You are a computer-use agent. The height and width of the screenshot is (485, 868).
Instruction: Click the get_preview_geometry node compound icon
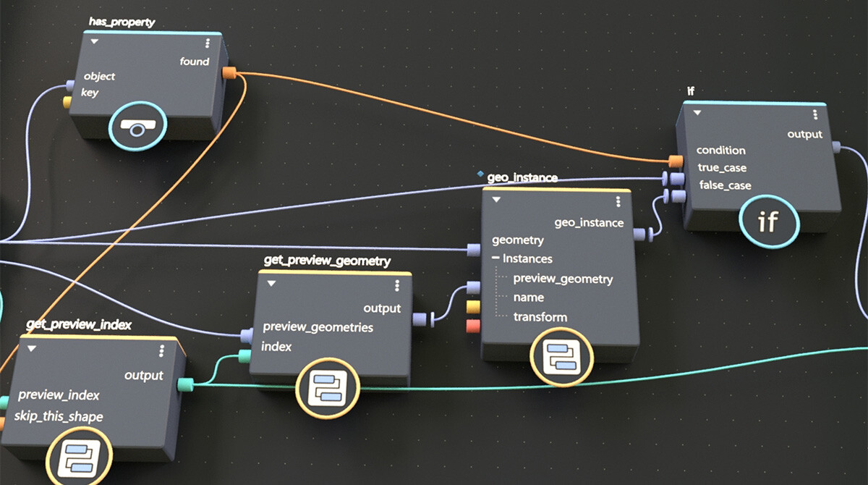pyautogui.click(x=328, y=391)
